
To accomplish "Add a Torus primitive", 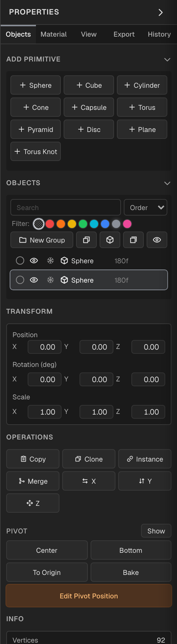I will tap(142, 107).
